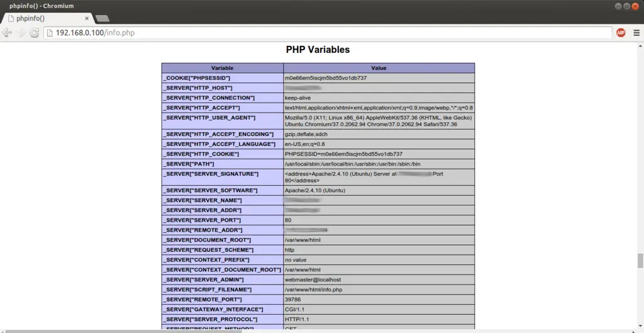Click the /var/www/html/info.php value cell
This screenshot has height=333, width=644.
(x=313, y=290)
